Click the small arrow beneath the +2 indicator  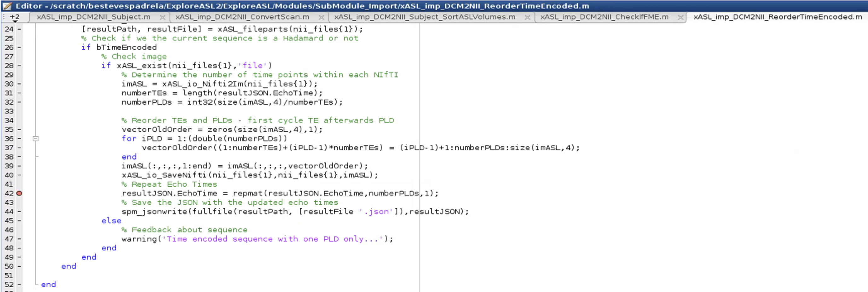(x=14, y=21)
